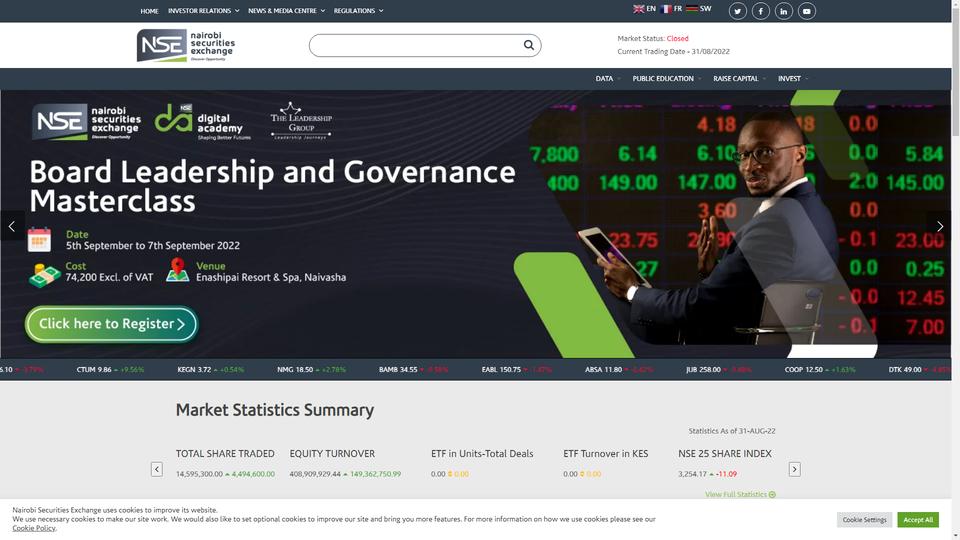Expand Raise Capital menu
This screenshot has width=960, height=540.
click(x=739, y=78)
